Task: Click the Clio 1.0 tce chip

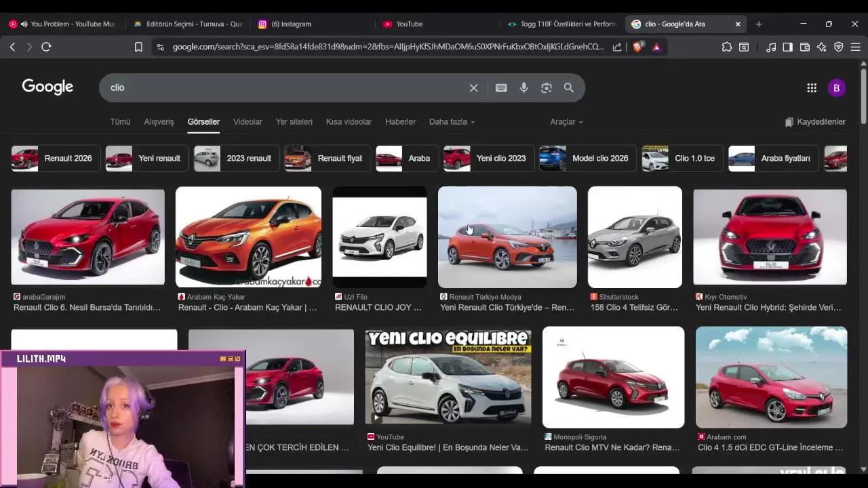Action: 682,159
